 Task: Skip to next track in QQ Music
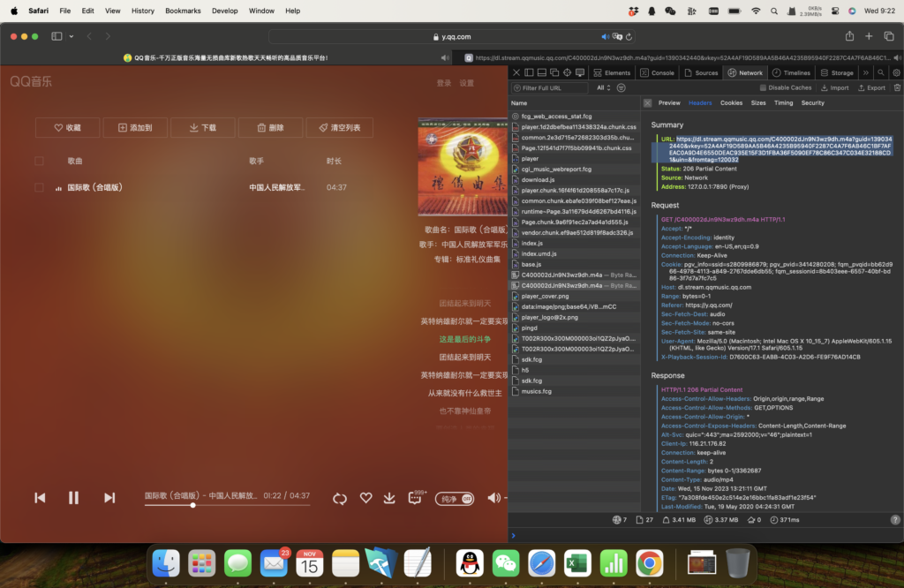pyautogui.click(x=109, y=497)
